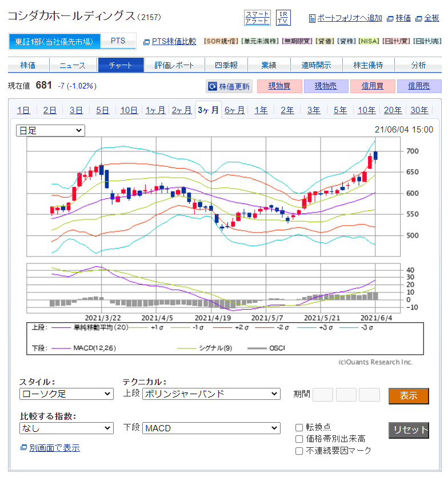Viewport: 448px width, 477px height.
Task: Select the 2年 chart period
Action: (287, 110)
